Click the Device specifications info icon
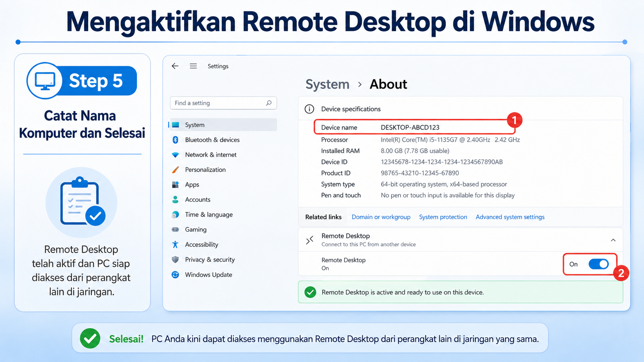The height and width of the screenshot is (362, 644). pyautogui.click(x=309, y=109)
